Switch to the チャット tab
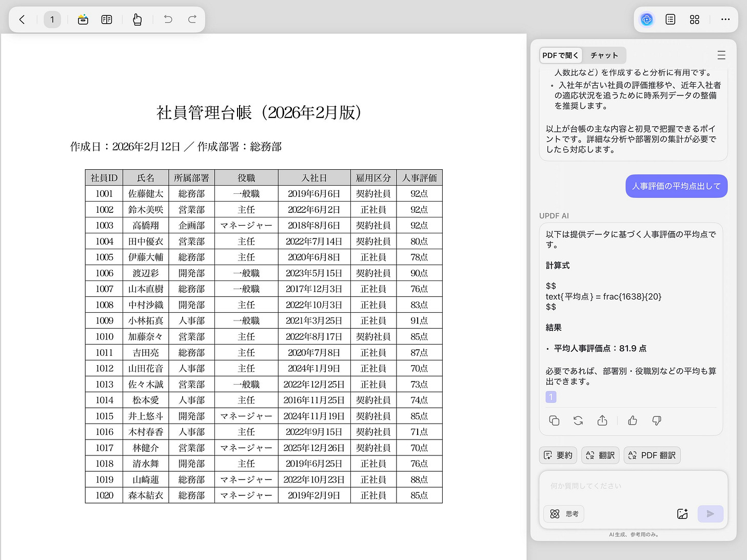Image resolution: width=747 pixels, height=560 pixels. 604,55
